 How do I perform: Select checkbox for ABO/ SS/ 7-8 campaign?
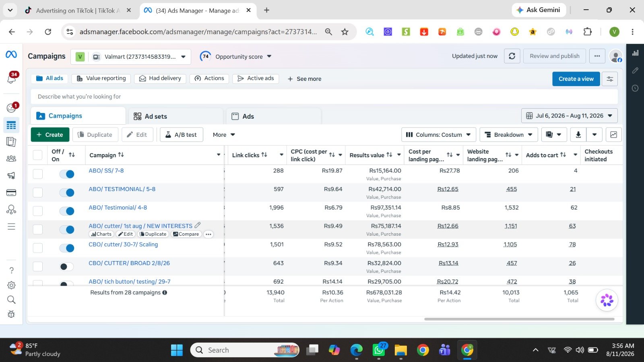click(37, 174)
